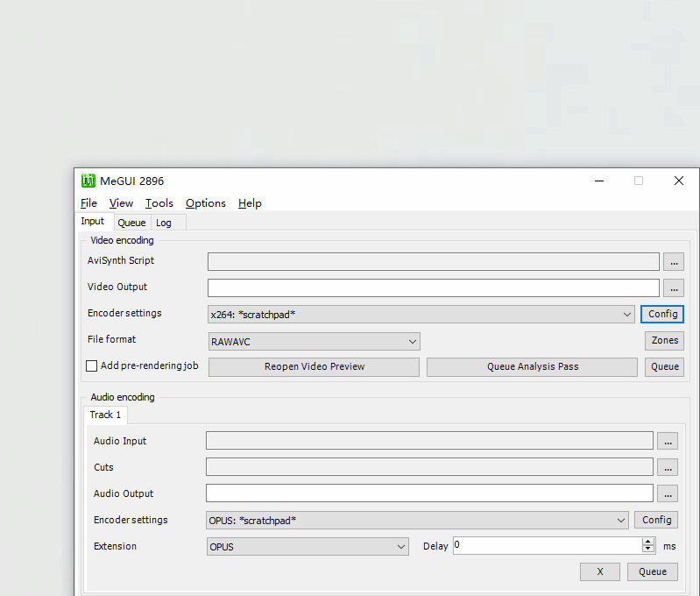Close the MeGUI window
Viewport: 700px width, 596px height.
(x=679, y=181)
